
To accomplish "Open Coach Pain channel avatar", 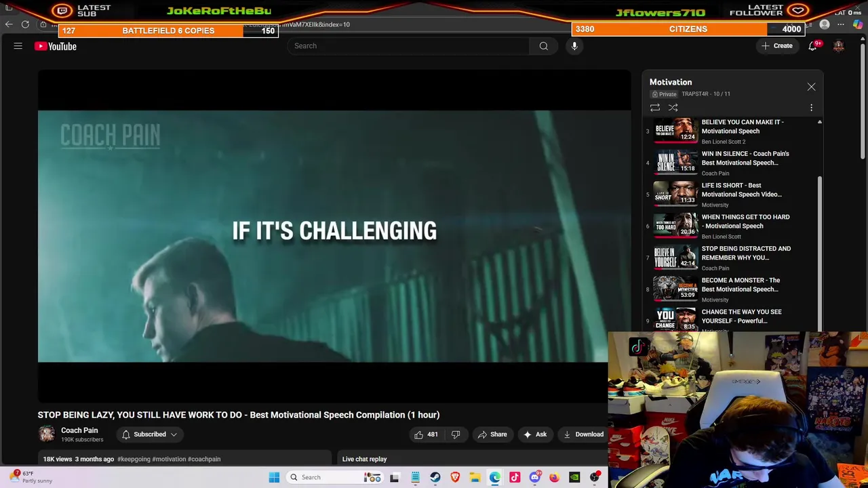I will (x=47, y=434).
